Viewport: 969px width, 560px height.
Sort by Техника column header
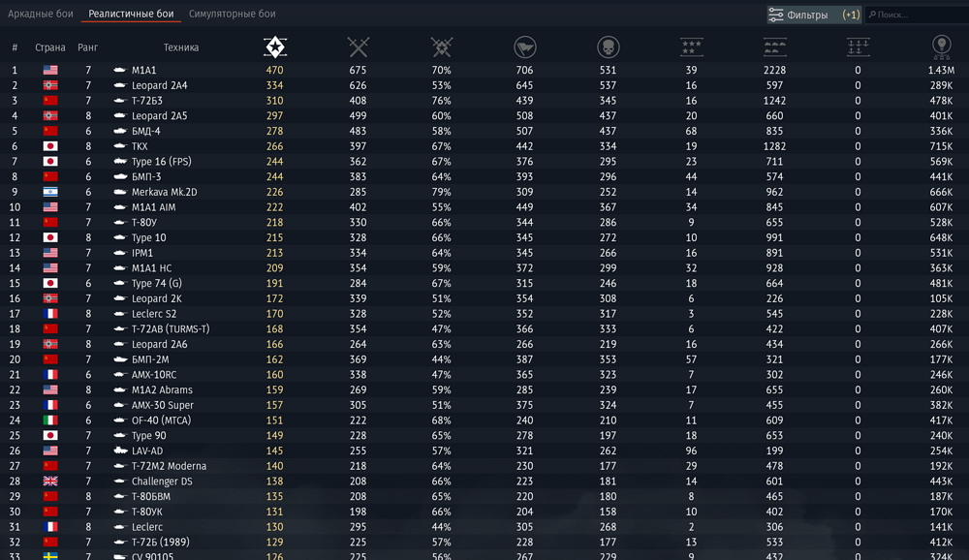(180, 47)
